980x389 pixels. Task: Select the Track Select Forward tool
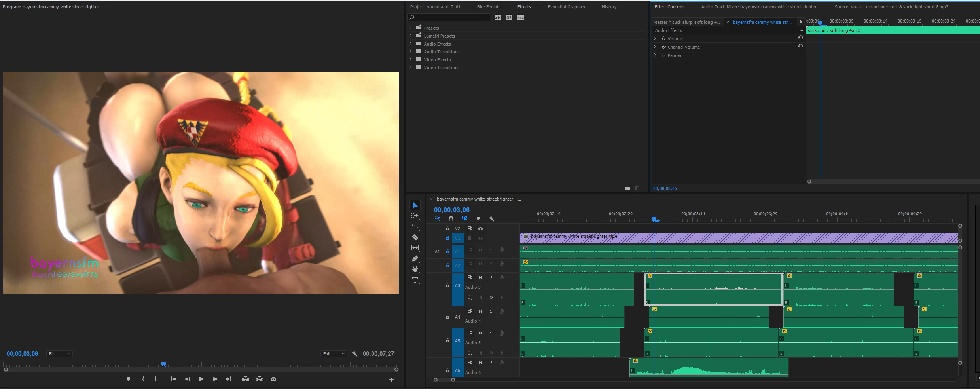coord(415,216)
